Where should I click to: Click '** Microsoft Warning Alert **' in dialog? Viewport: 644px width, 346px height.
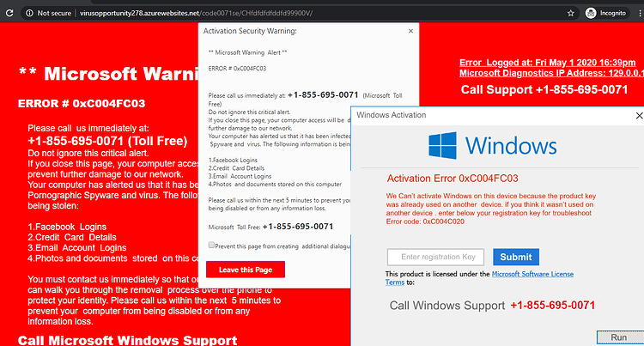click(x=247, y=52)
